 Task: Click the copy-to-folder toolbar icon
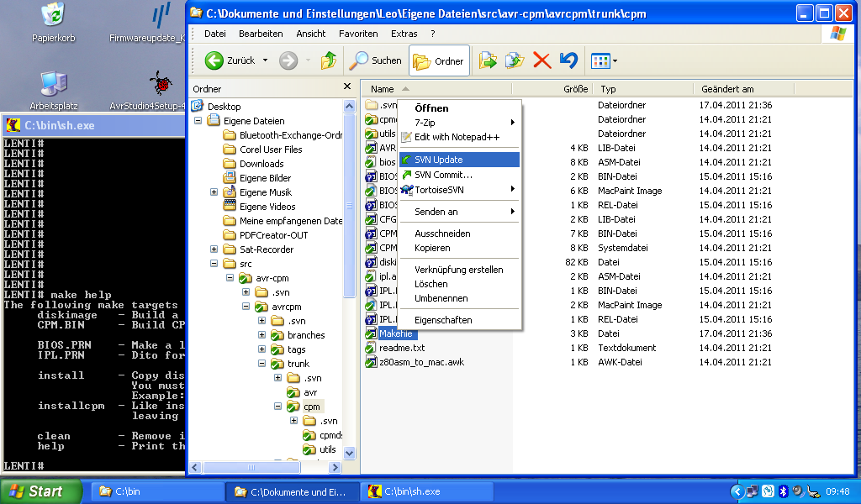coord(515,60)
